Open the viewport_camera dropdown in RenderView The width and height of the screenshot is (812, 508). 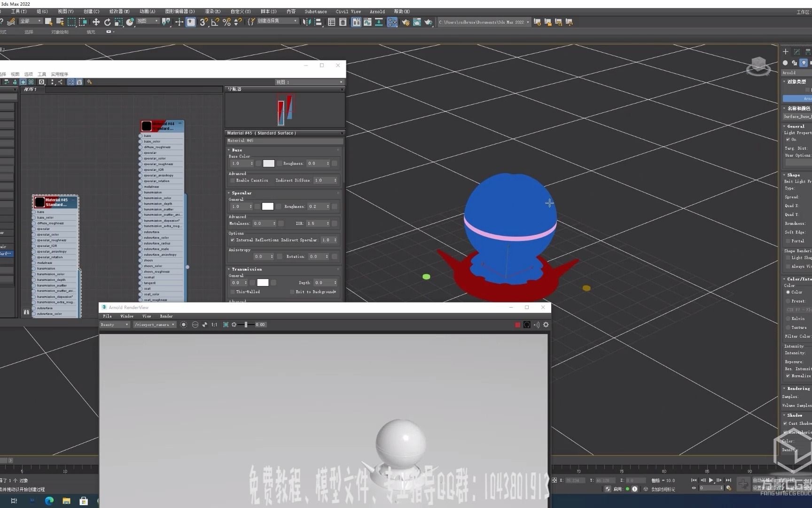[x=154, y=325]
